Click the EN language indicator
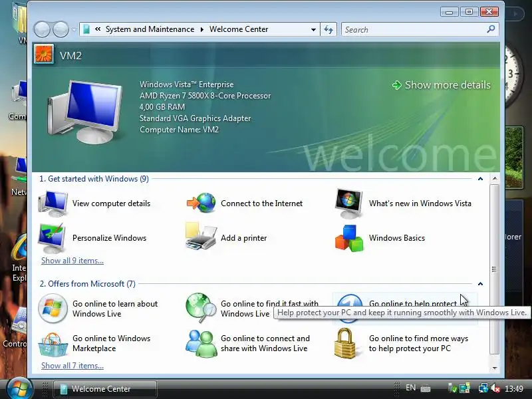 click(410, 388)
